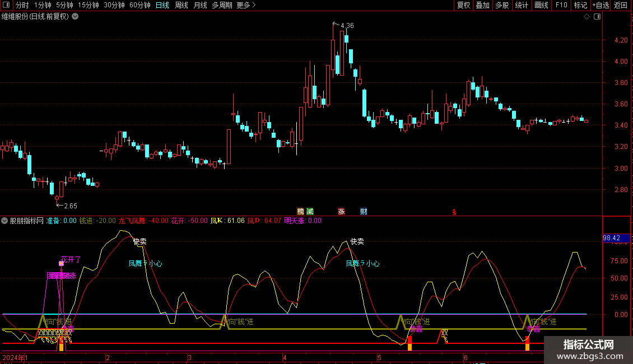Switch to 月线 monthly chart
This screenshot has height=364, width=633.
tap(200, 5)
